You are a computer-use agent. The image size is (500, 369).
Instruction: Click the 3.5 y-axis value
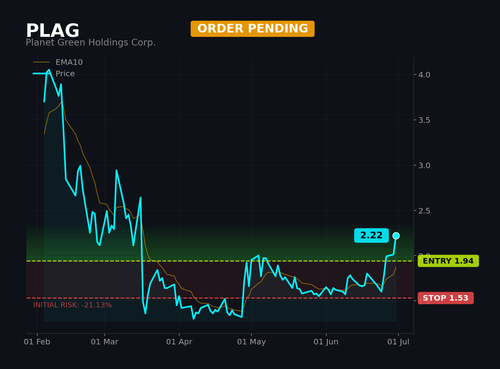click(424, 120)
